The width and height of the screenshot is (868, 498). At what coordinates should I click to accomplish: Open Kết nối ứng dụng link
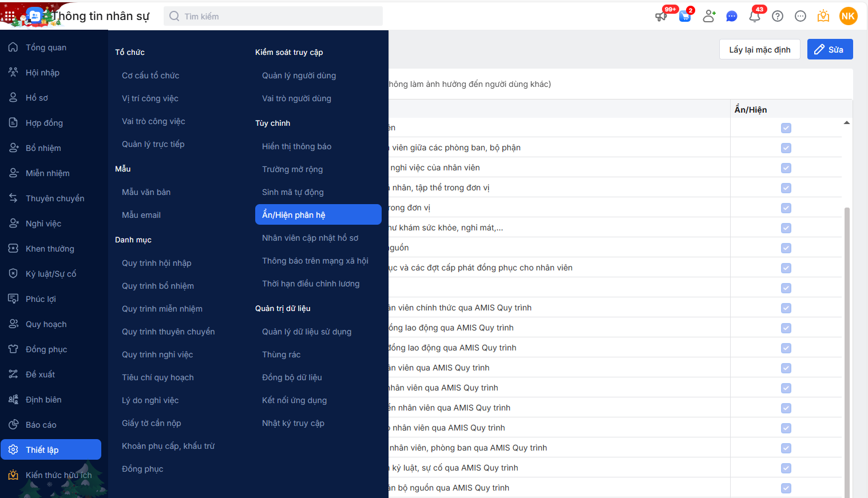pos(294,400)
